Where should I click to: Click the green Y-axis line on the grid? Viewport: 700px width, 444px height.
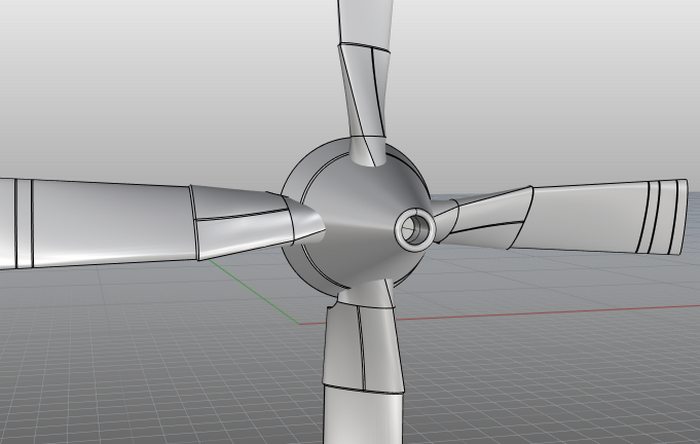(255, 290)
